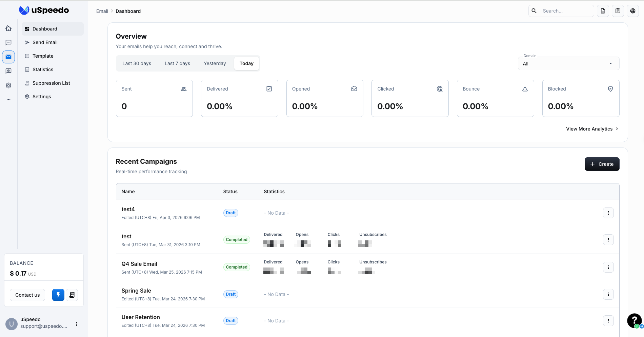Click the Draft badge for test4
The height and width of the screenshot is (337, 644).
[x=231, y=213]
